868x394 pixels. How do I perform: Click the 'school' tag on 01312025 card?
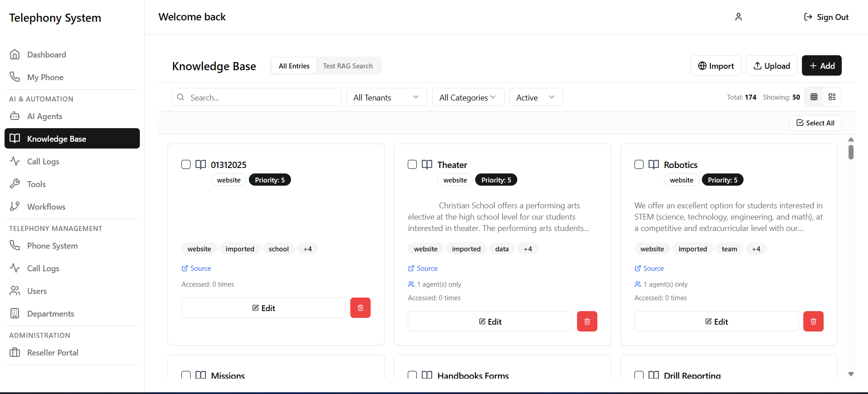(x=279, y=249)
